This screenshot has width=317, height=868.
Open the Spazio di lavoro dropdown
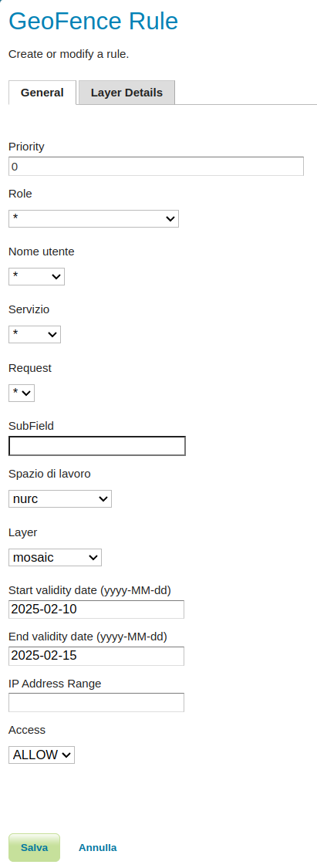click(59, 498)
